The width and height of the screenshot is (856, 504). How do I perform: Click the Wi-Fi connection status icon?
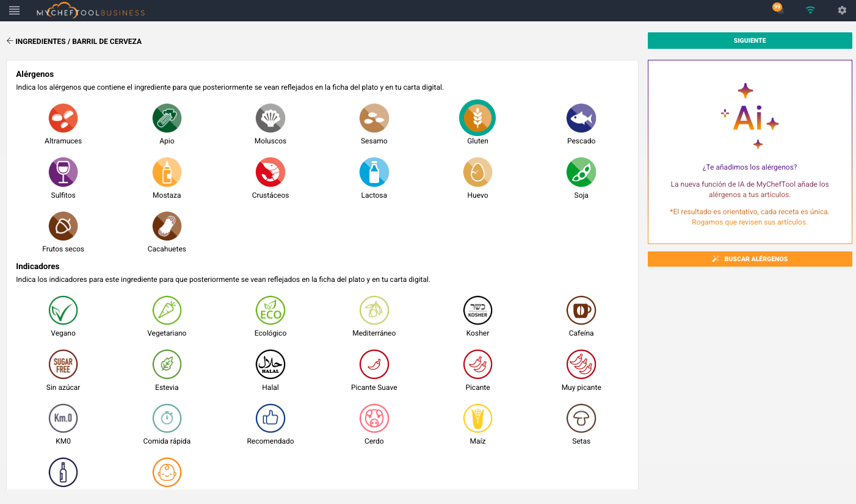point(810,10)
